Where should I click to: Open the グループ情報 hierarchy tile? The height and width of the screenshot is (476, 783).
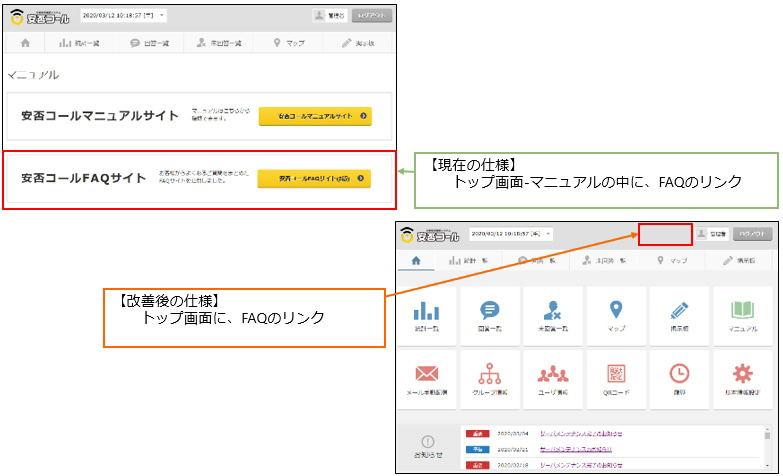pyautogui.click(x=490, y=380)
